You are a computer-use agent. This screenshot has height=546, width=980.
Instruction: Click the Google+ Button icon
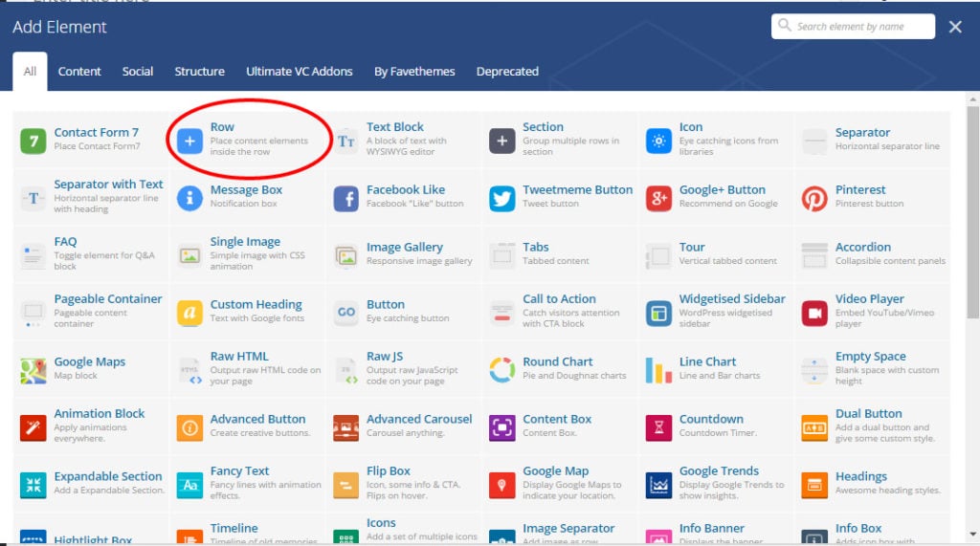(658, 198)
